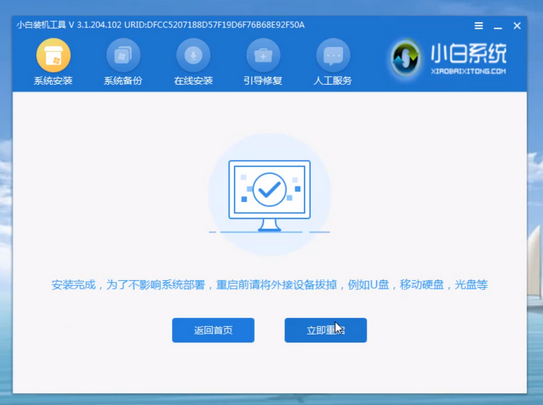This screenshot has width=543, height=405.
Task: Select the 系统备份 text label
Action: click(123, 81)
